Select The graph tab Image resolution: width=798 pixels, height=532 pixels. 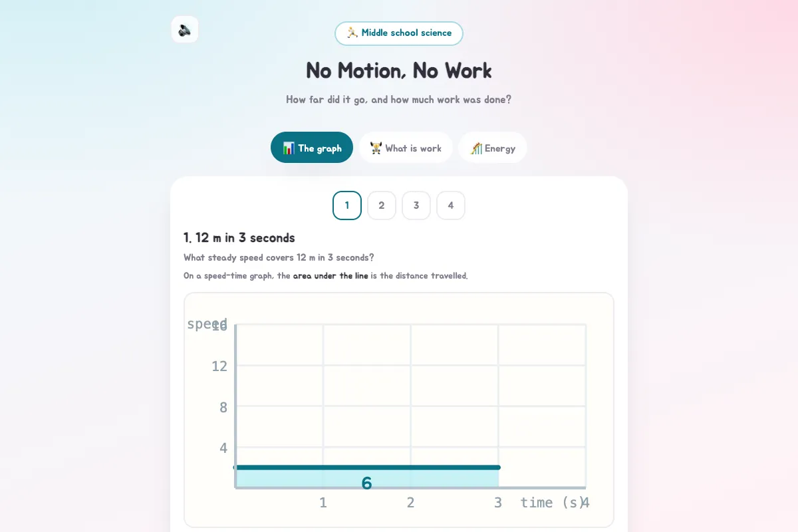pyautogui.click(x=312, y=148)
